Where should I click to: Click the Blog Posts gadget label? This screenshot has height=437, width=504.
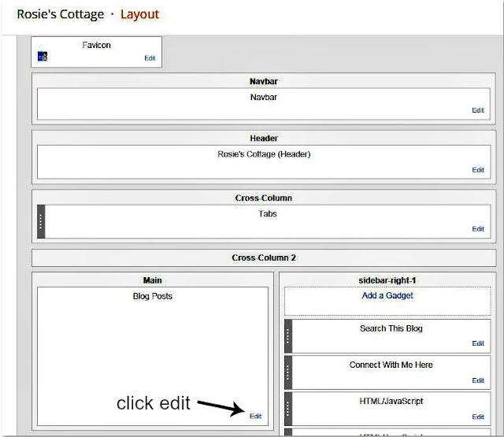152,296
